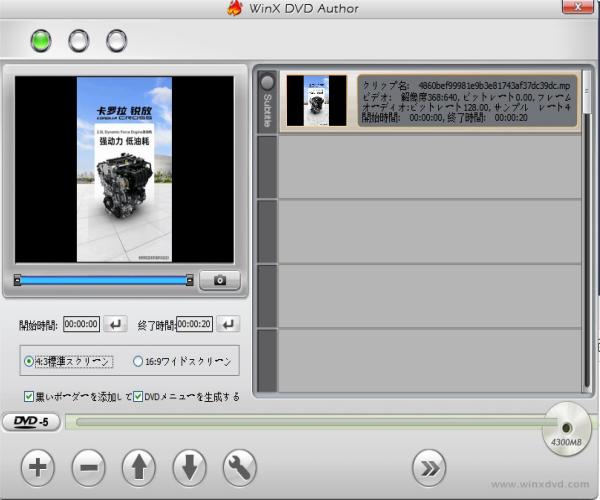Move the clip up with the up arrow
The image size is (600, 500).
(139, 468)
